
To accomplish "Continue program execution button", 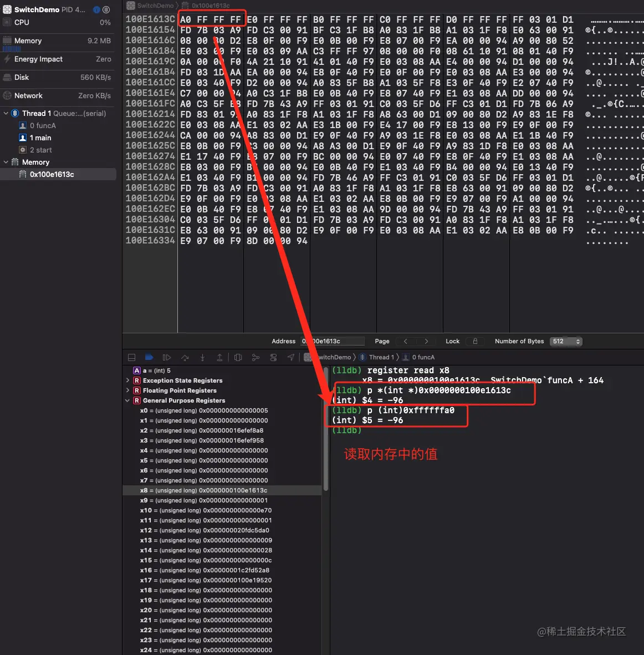I will click(166, 357).
